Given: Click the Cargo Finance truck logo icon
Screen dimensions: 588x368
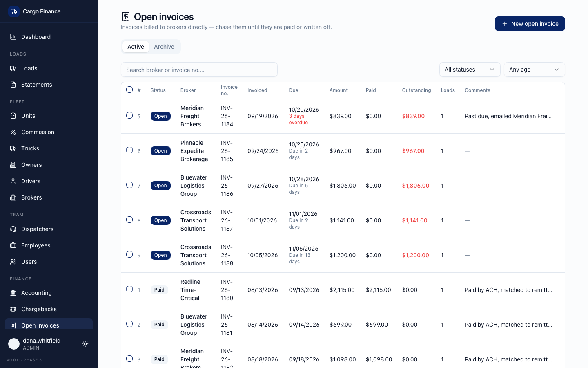Looking at the screenshot, I should coord(14,11).
